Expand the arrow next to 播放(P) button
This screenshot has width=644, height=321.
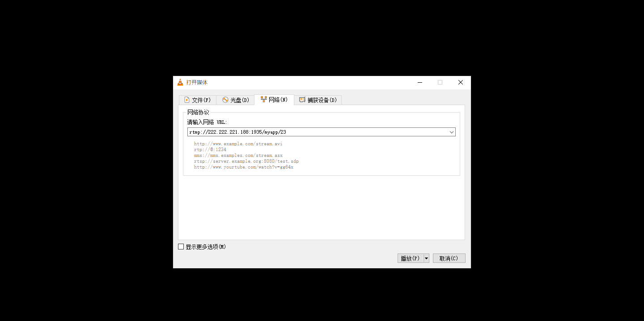click(x=426, y=258)
